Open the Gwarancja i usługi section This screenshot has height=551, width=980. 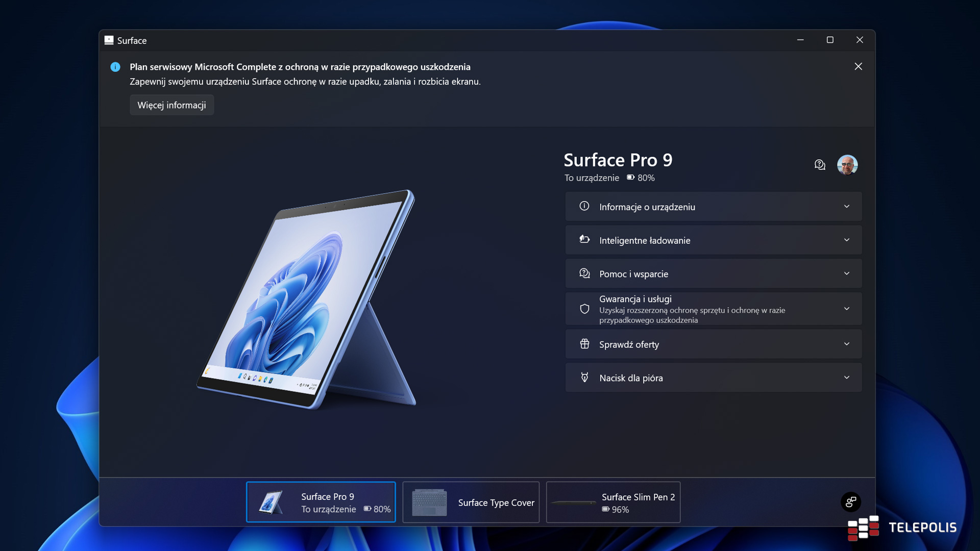point(847,309)
